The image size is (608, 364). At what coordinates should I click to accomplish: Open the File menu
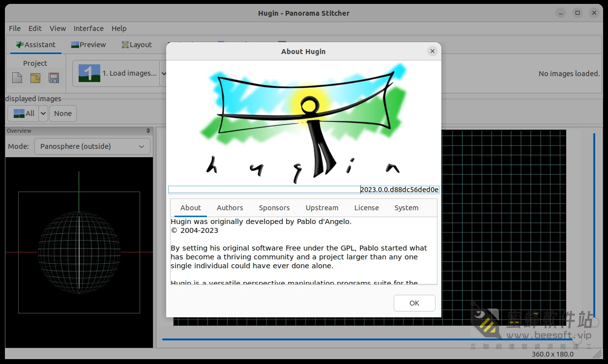(x=15, y=28)
